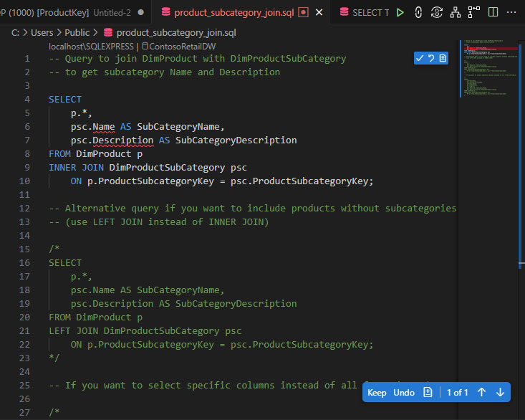Click the 'use LEFT JOIN instead' comment line 13

pos(159,222)
